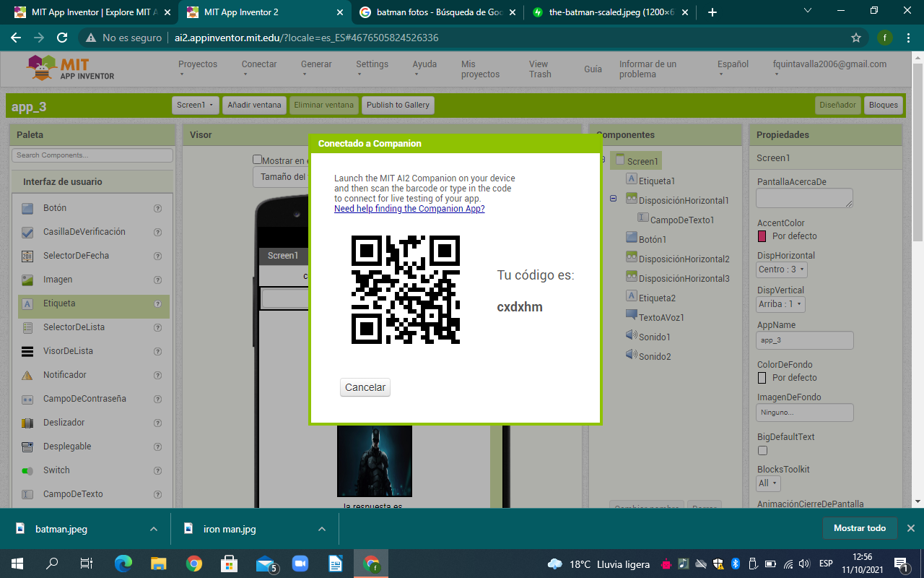Viewport: 924px width, 578px height.
Task: Open help for the Botón component
Action: pyautogui.click(x=157, y=208)
